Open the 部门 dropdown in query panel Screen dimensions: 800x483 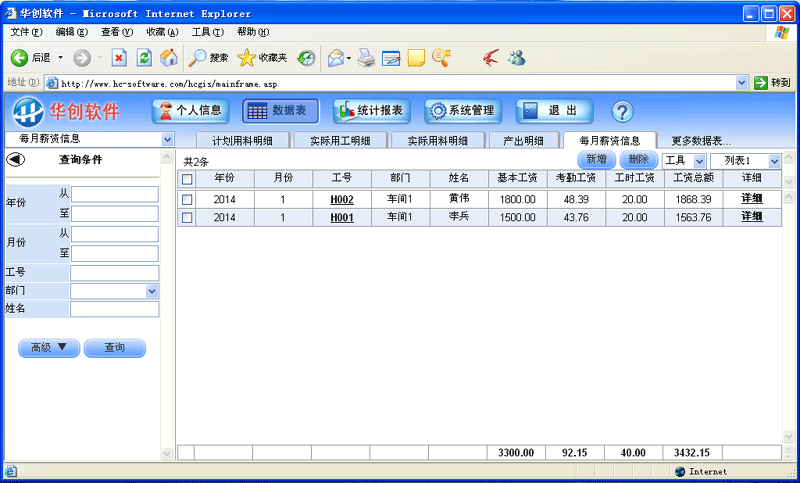tap(152, 291)
